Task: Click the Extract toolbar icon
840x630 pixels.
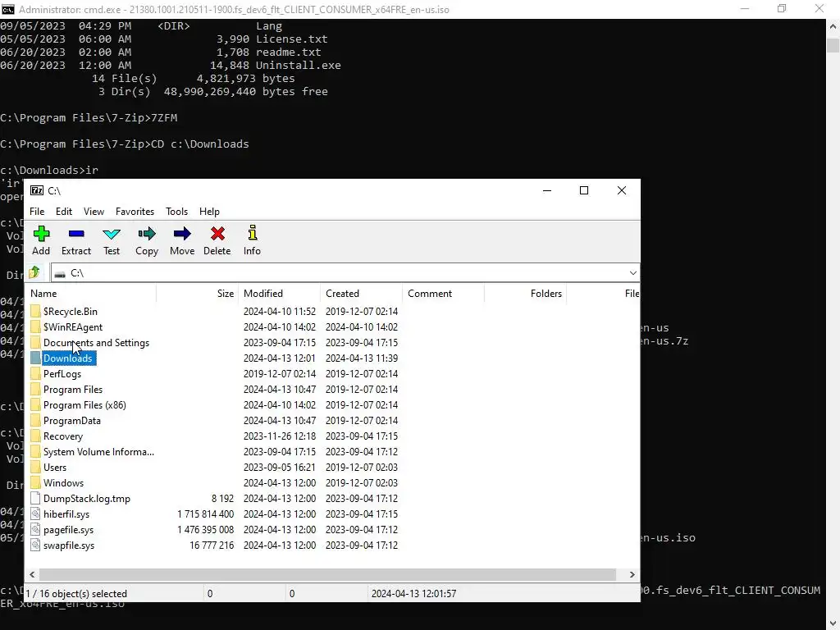Action: pos(76,234)
